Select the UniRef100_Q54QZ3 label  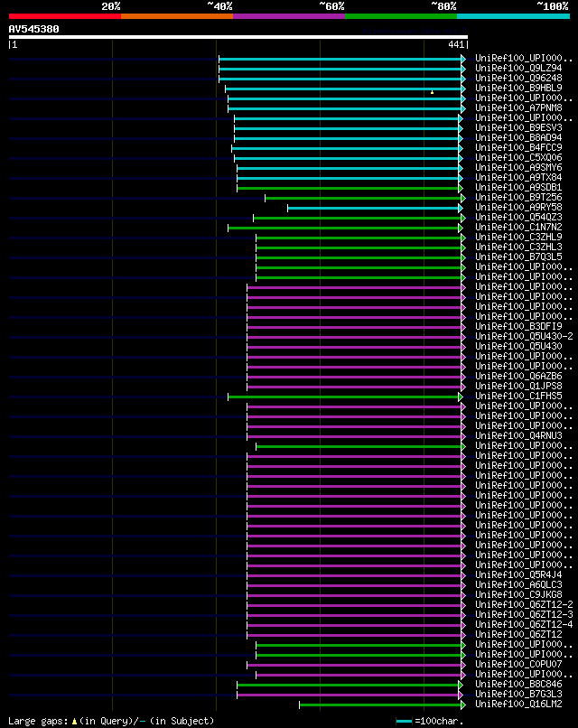518,218
